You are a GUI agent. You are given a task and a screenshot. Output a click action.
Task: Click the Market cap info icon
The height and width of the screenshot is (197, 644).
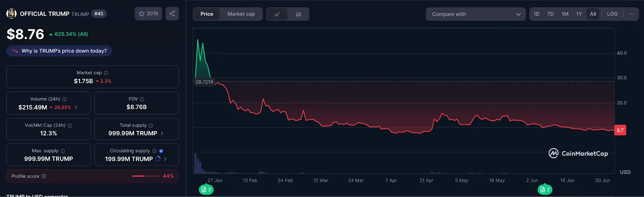[106, 73]
